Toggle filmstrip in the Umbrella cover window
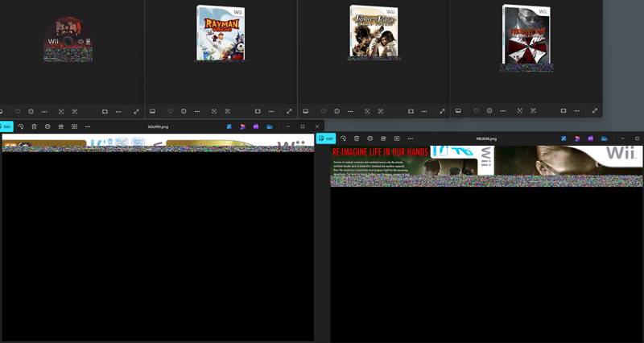644x343 pixels. click(458, 111)
